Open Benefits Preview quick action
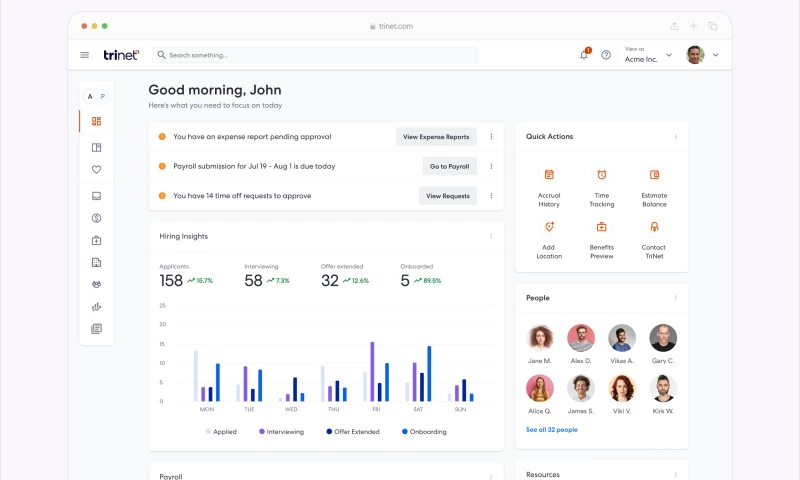Screen dimensions: 800x480 (x=602, y=239)
